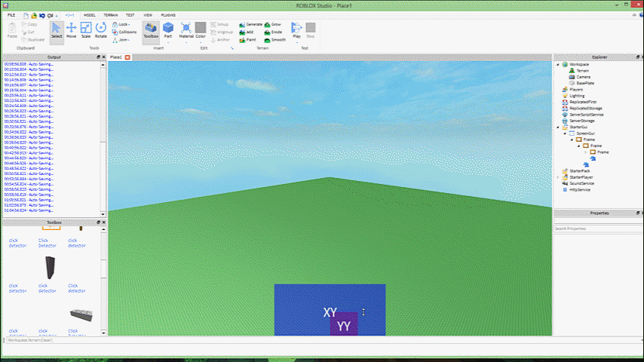Click the Copy button
644x362 pixels.
point(29,25)
